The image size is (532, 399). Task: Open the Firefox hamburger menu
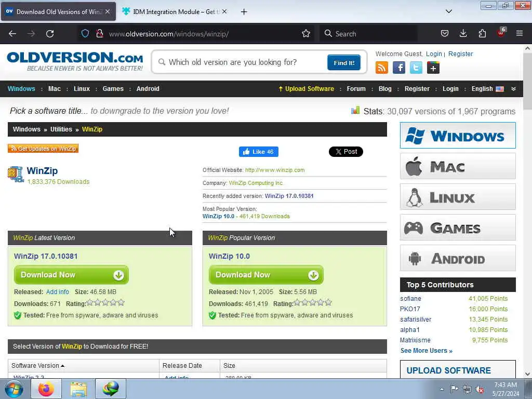pyautogui.click(x=520, y=33)
